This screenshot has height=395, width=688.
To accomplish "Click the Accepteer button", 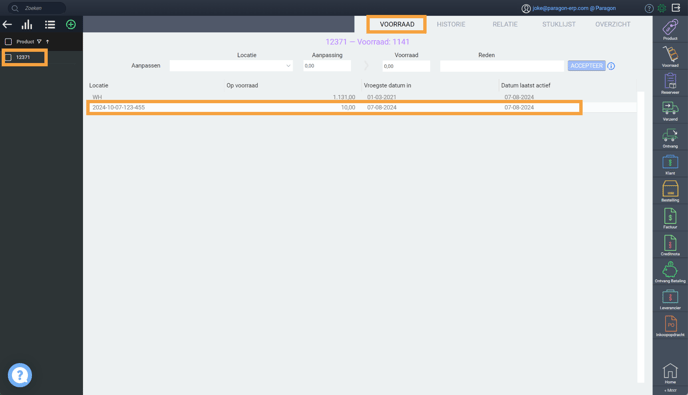I will coord(587,66).
